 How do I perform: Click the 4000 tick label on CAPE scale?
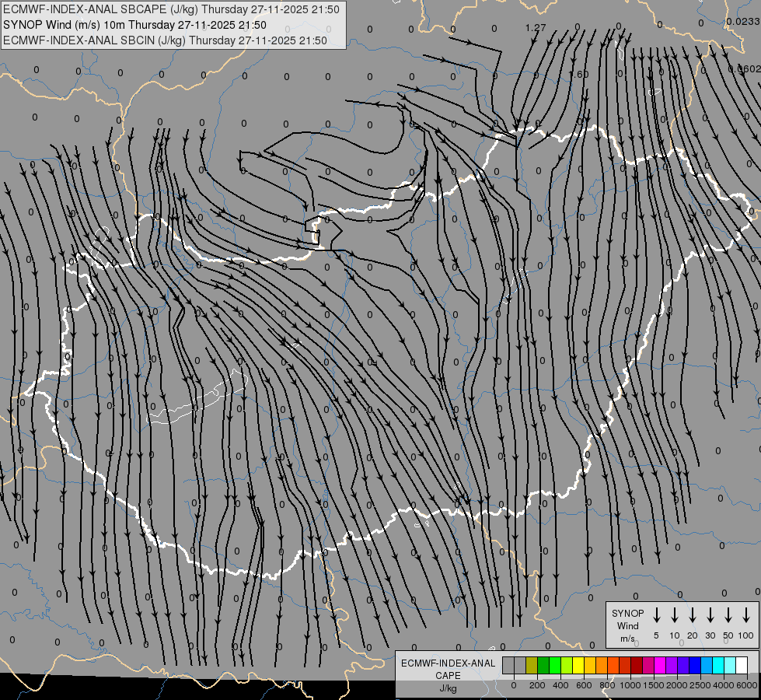[724, 685]
